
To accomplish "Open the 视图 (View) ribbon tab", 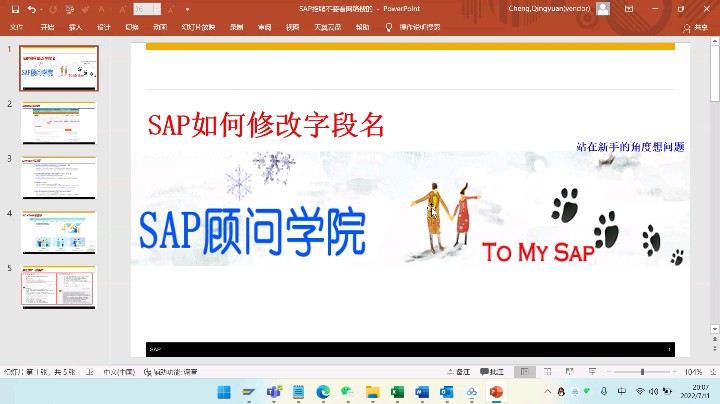I will (292, 27).
